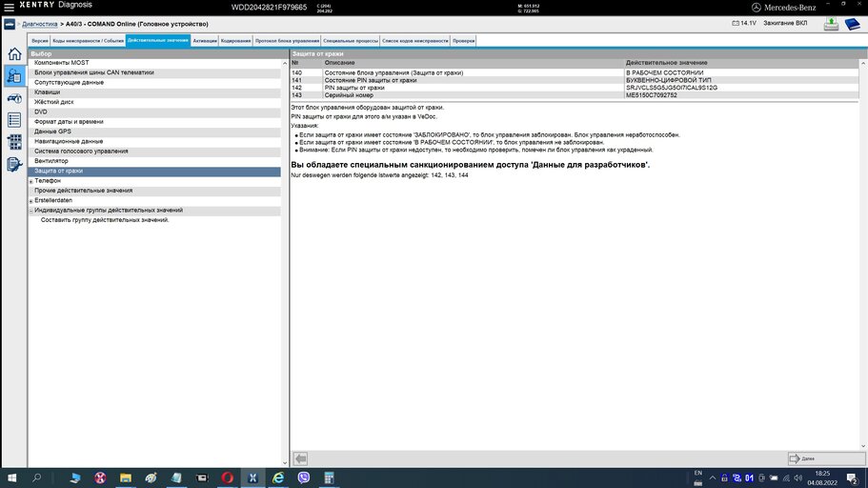Click row 141 Состояние PIN защиты от кражи

point(575,80)
